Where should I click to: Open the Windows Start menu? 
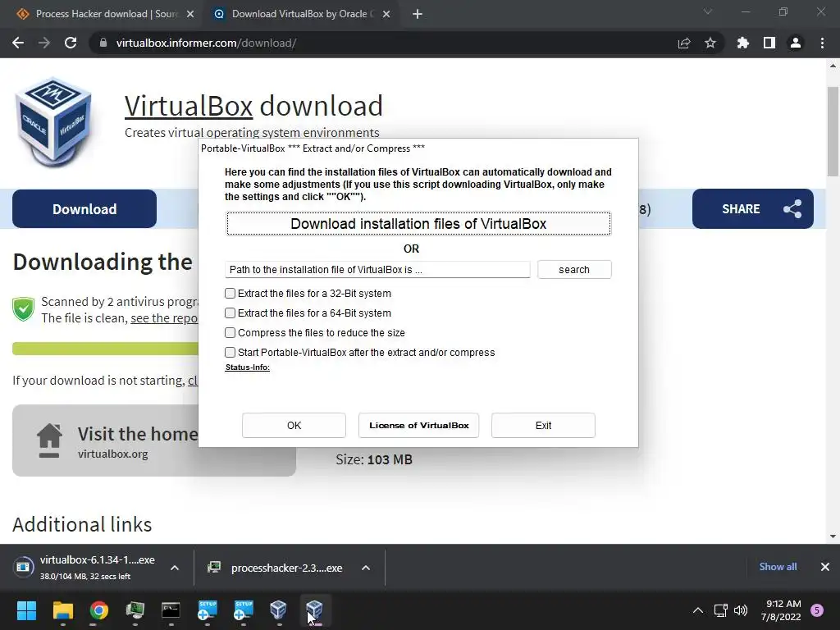tap(26, 610)
